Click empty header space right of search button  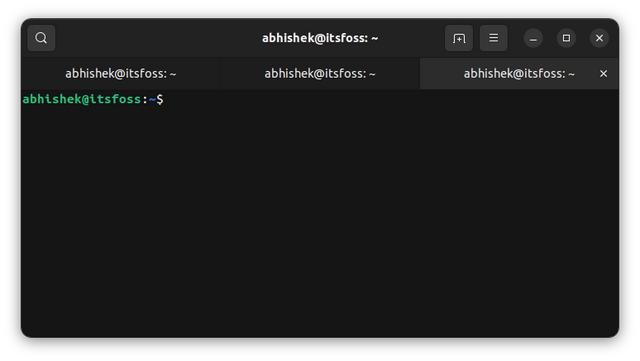pos(155,38)
